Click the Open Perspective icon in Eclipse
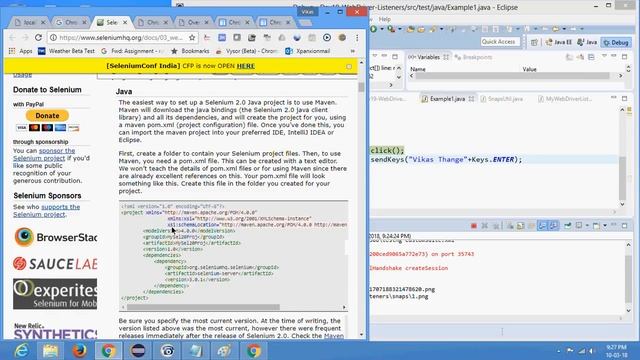This screenshot has width=640, height=360. [534, 42]
